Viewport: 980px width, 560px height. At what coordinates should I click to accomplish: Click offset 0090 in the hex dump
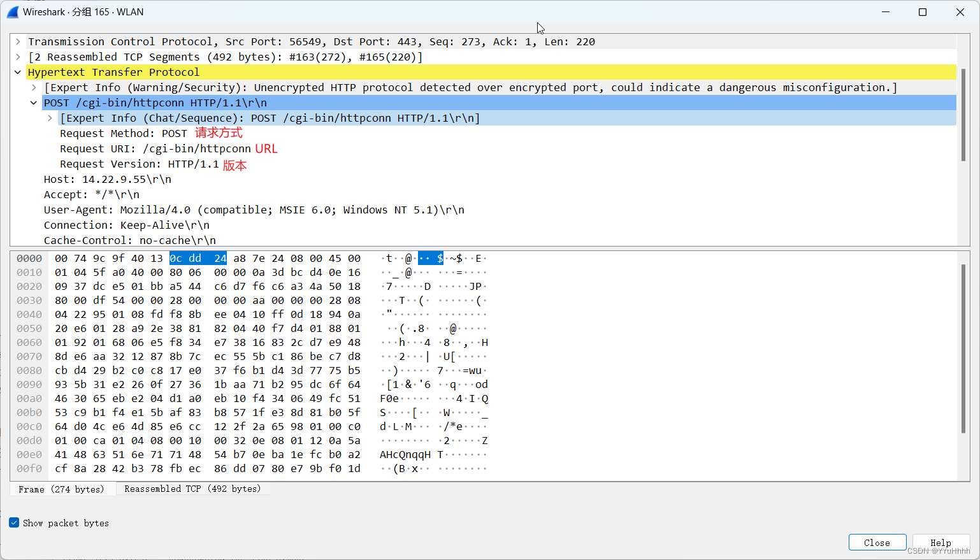click(x=29, y=384)
